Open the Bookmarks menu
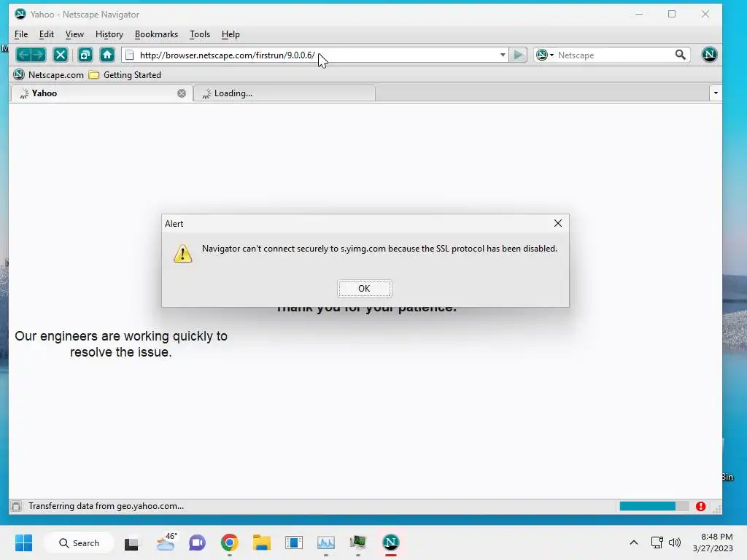747x560 pixels. point(156,34)
